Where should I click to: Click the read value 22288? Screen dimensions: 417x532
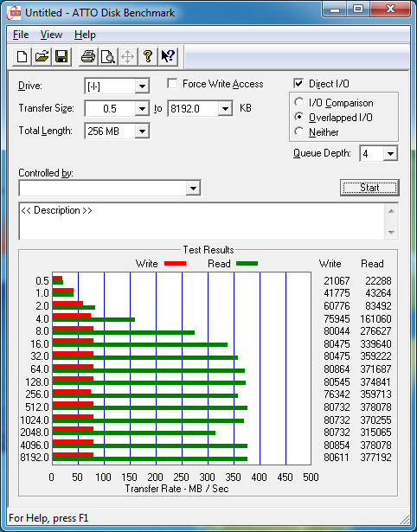(x=378, y=281)
